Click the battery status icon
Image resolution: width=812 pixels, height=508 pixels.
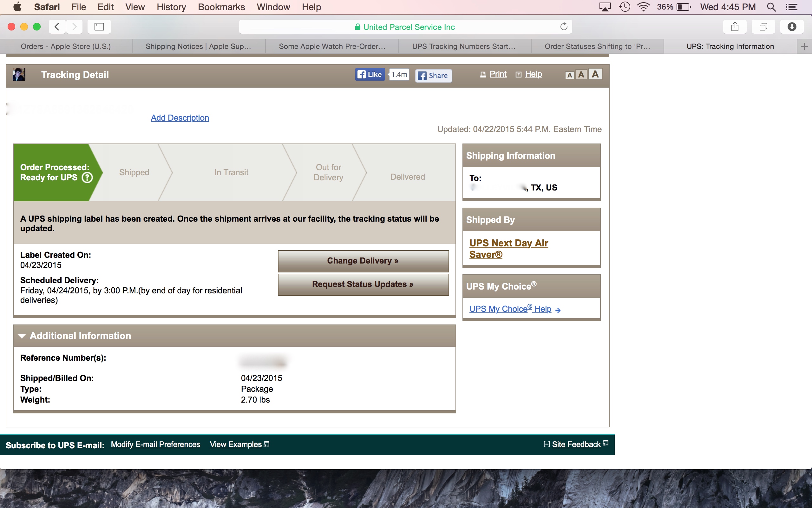click(x=684, y=7)
